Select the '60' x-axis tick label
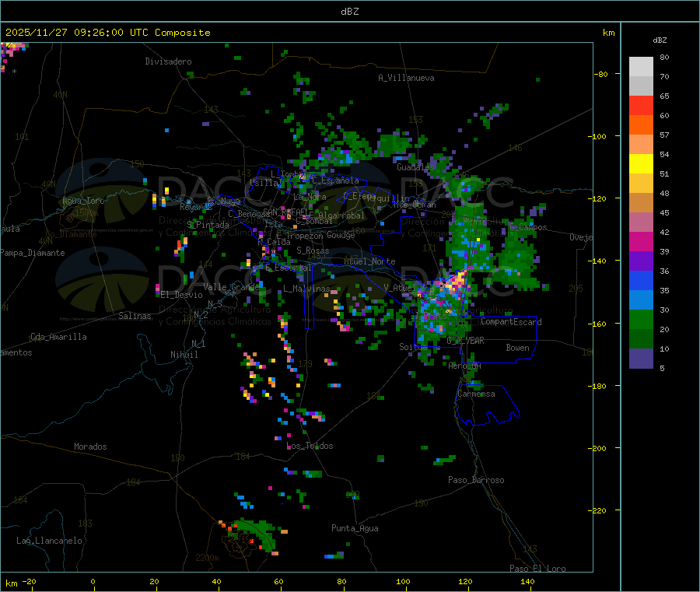The image size is (700, 592). pos(279,582)
